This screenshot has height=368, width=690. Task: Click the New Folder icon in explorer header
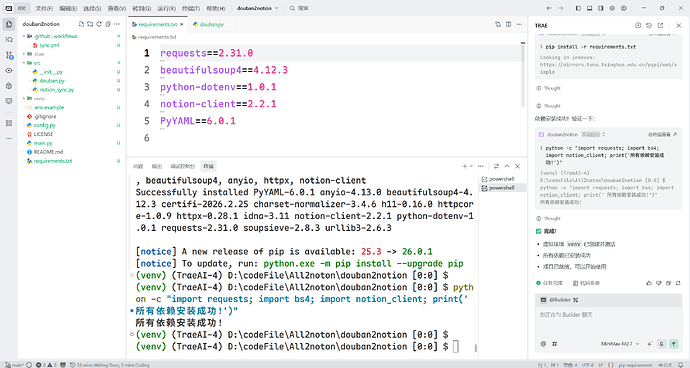click(90, 24)
